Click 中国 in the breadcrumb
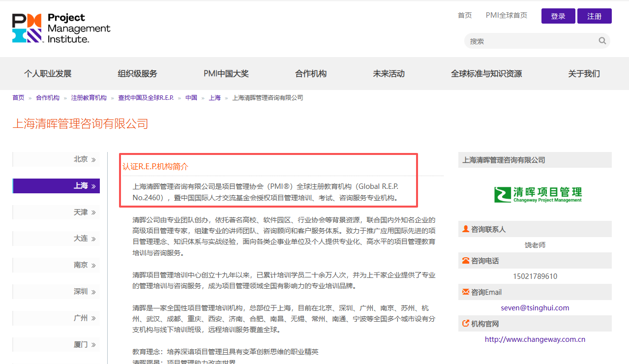 191,98
